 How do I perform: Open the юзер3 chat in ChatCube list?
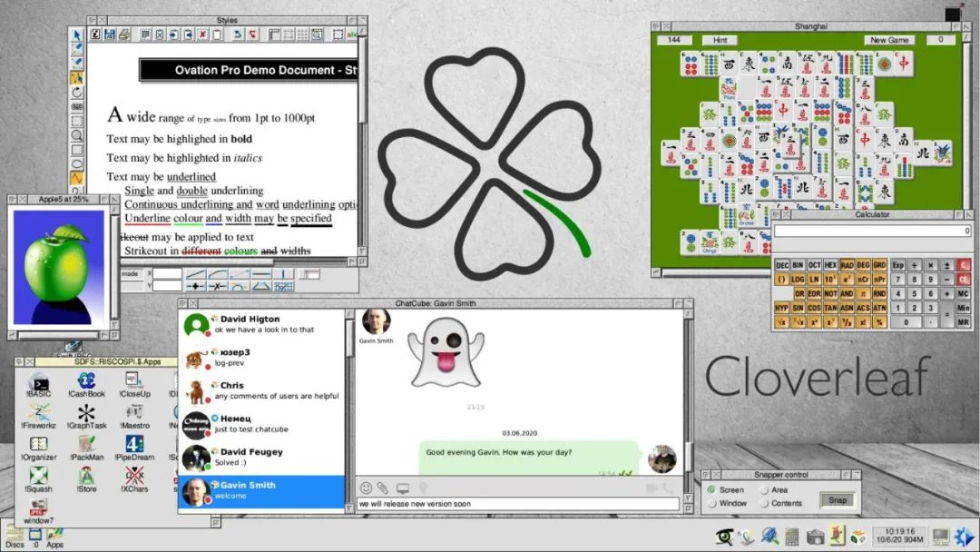[261, 358]
